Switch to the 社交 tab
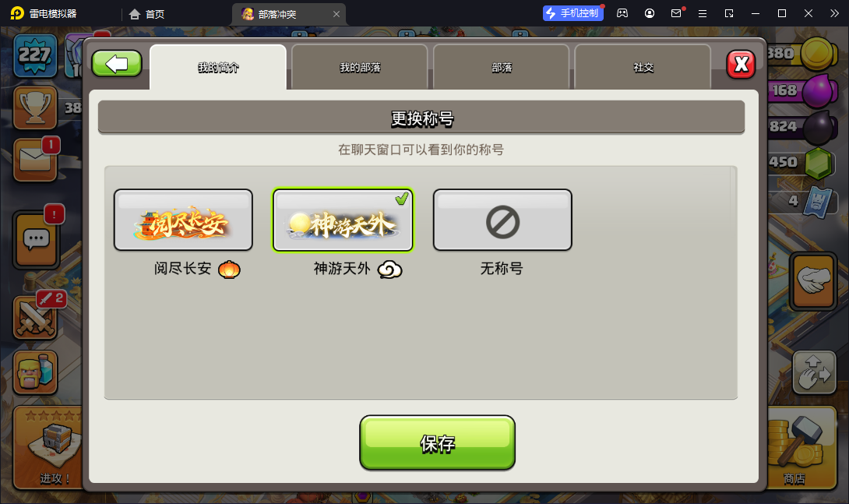The width and height of the screenshot is (849, 504). 643,67
